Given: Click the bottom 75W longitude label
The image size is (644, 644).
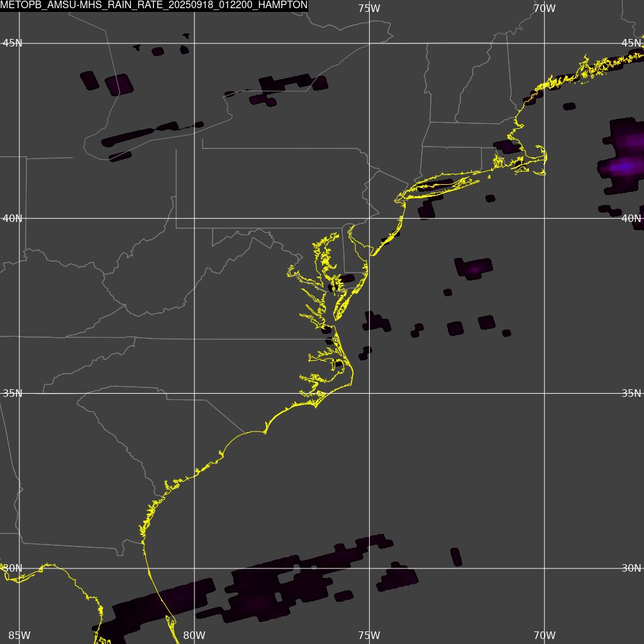Looking at the screenshot, I should click(369, 635).
